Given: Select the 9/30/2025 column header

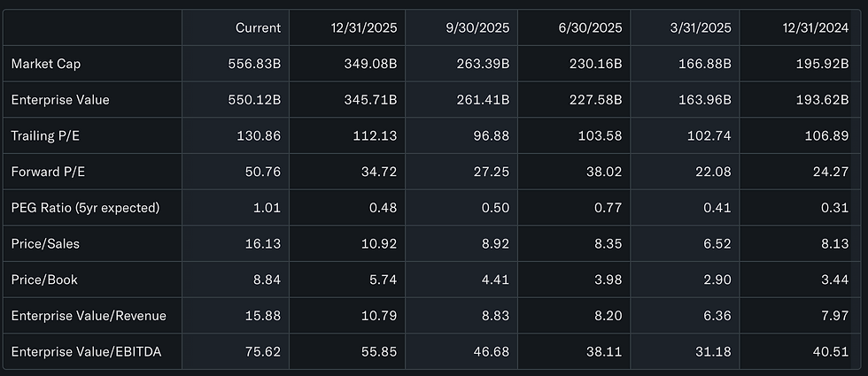Looking at the screenshot, I should [477, 27].
